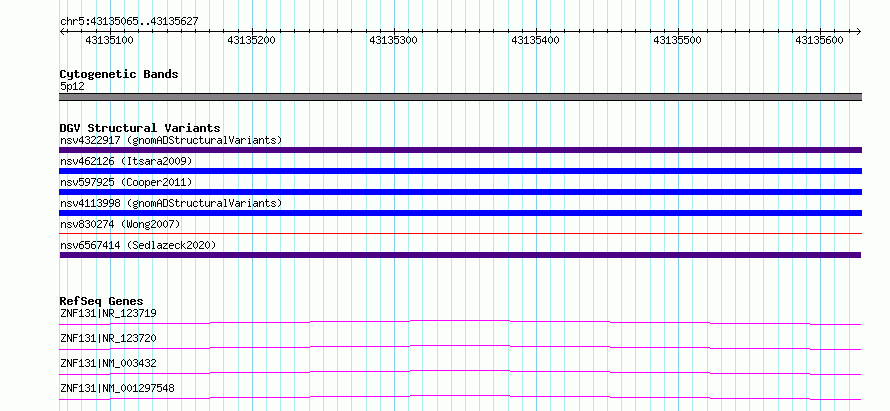Select the RefSeq Genes track title
Image resolution: width=890 pixels, height=411 pixels.
pyautogui.click(x=102, y=301)
